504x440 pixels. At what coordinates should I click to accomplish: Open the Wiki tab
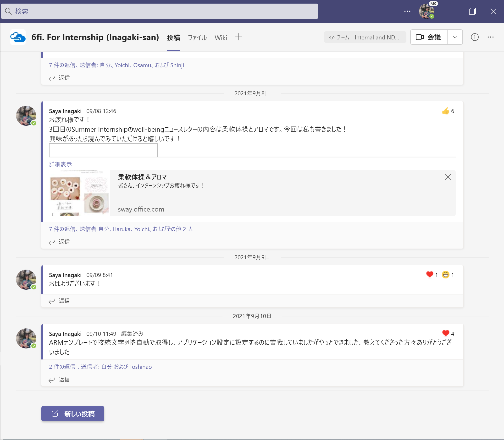click(x=221, y=38)
